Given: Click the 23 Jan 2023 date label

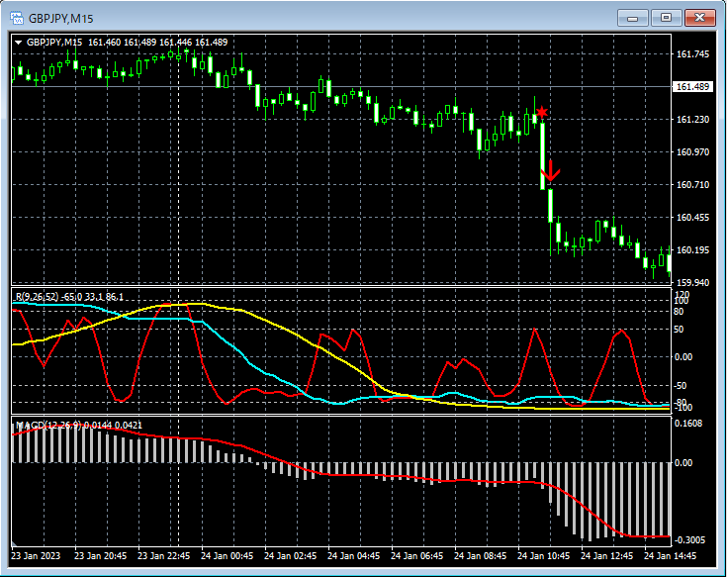Looking at the screenshot, I should tap(37, 555).
